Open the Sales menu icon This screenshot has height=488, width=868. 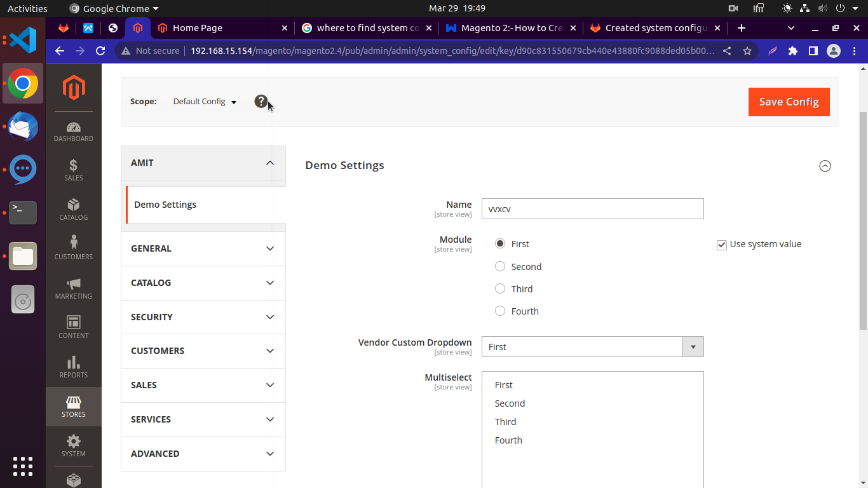[x=74, y=170]
